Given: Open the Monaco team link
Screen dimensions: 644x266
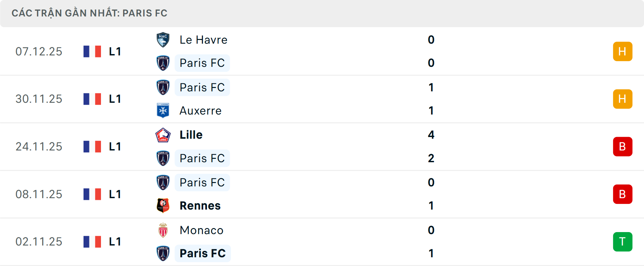Looking at the screenshot, I should click(201, 230).
